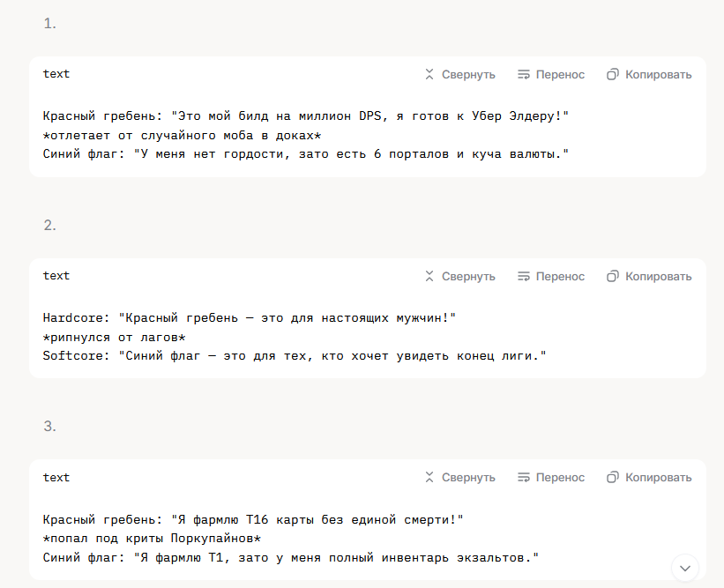Screen dimensions: 724x588
Task: Click the 'Softcore' line in block 2
Action: tap(295, 356)
